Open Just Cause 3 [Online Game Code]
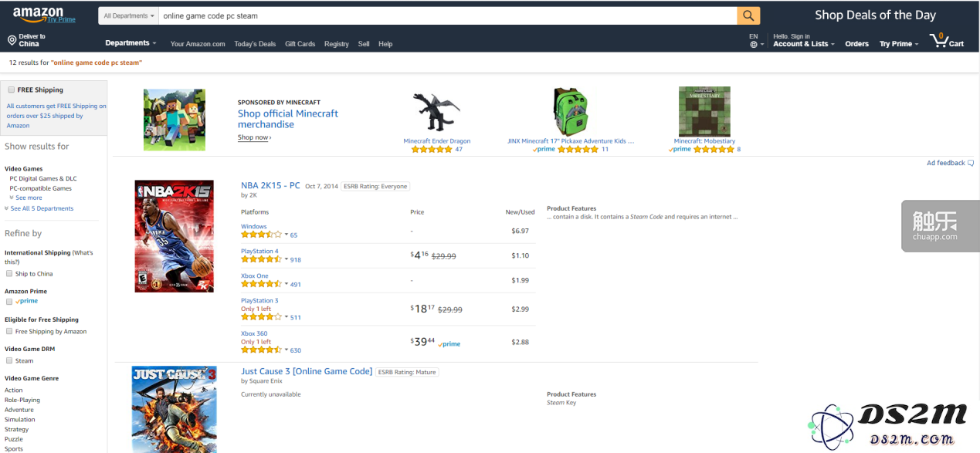 point(307,371)
